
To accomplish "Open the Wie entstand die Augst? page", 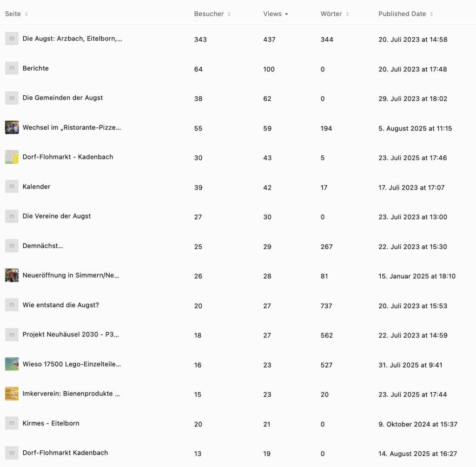I will pos(61,305).
